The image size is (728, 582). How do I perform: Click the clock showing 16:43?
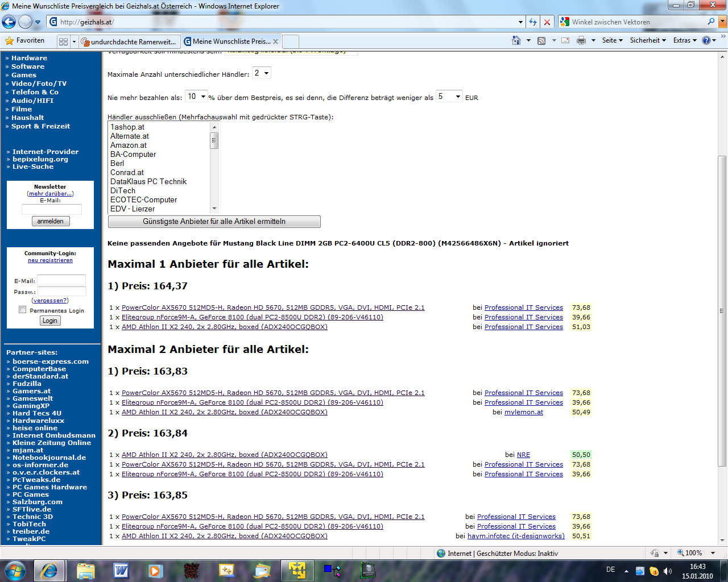(x=698, y=567)
